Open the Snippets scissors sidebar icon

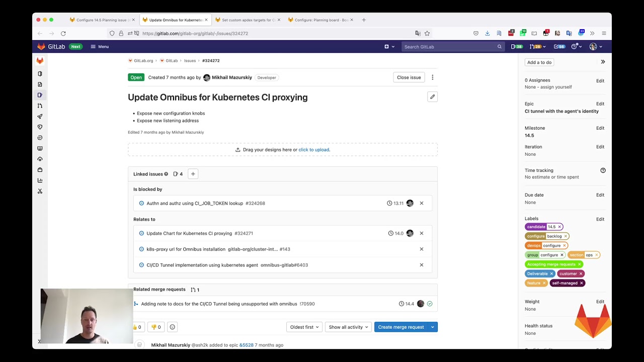tap(40, 191)
